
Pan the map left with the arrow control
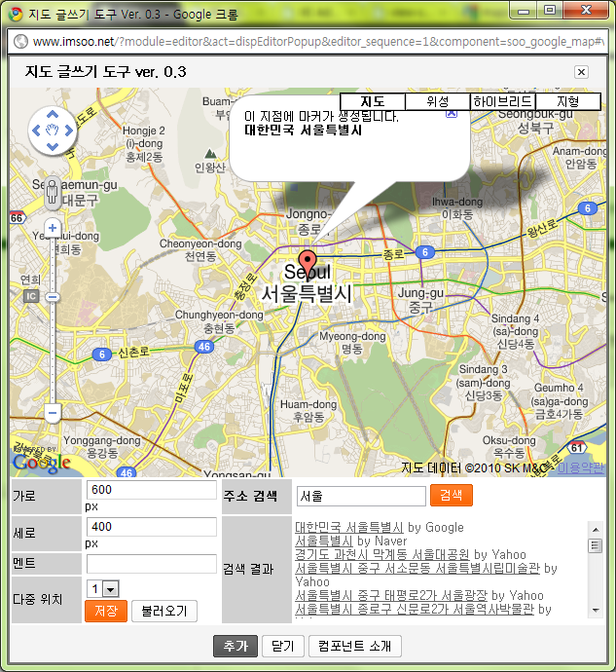(36, 131)
